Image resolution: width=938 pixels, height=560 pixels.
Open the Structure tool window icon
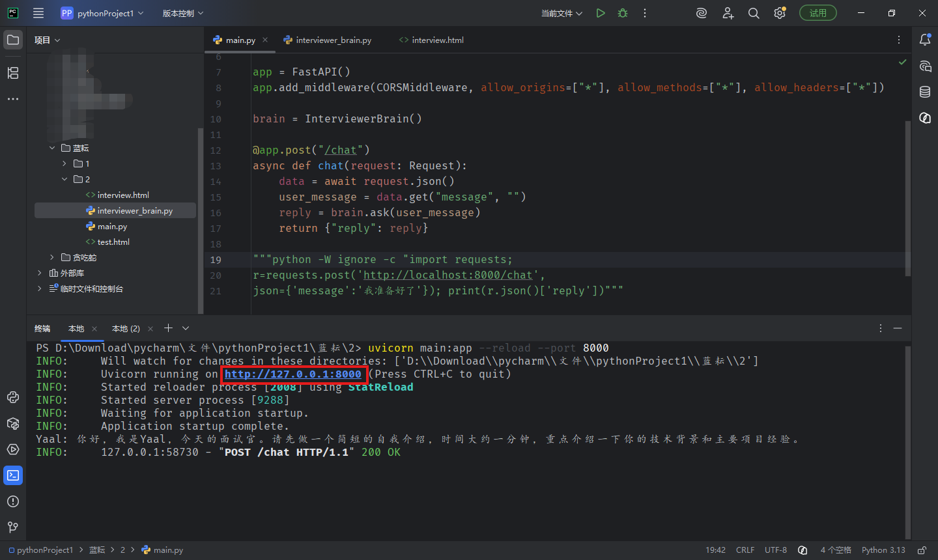(13, 73)
